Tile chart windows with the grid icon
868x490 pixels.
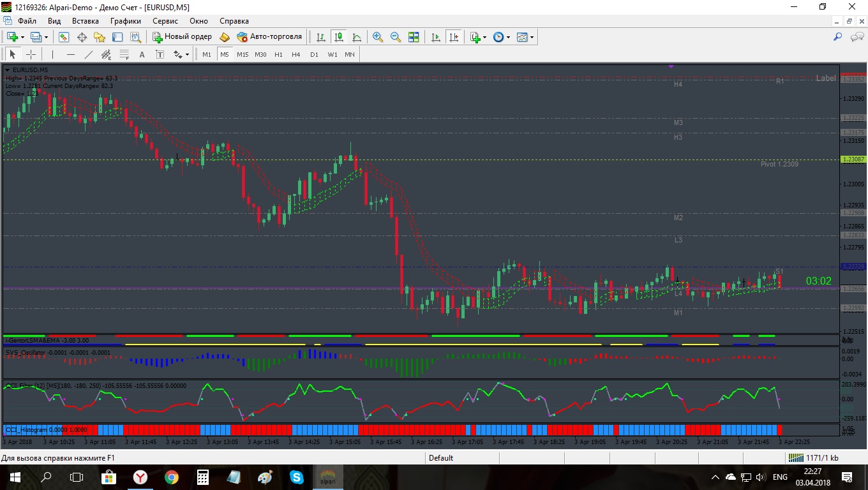414,37
